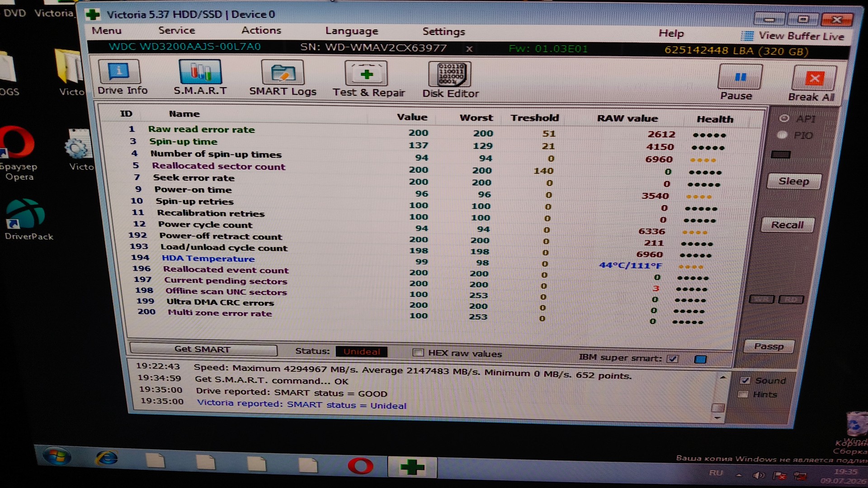The image size is (868, 488).
Task: Click the Opera browser desktop icon
Action: pos(17,154)
